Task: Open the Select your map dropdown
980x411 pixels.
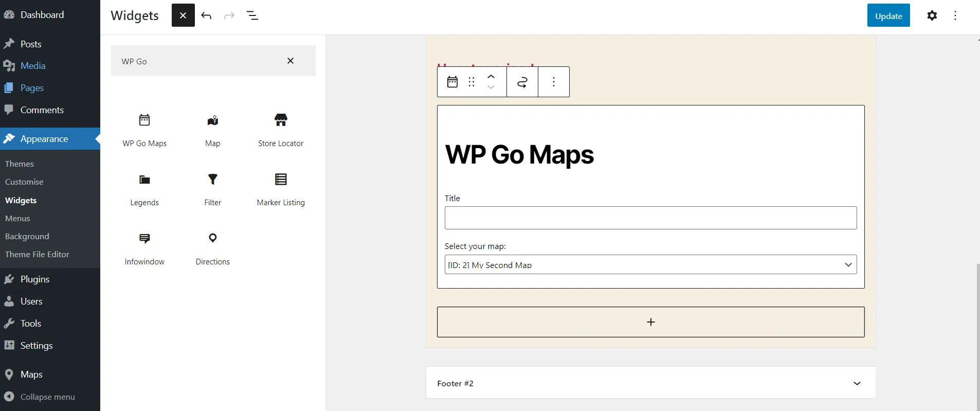Action: [651, 264]
